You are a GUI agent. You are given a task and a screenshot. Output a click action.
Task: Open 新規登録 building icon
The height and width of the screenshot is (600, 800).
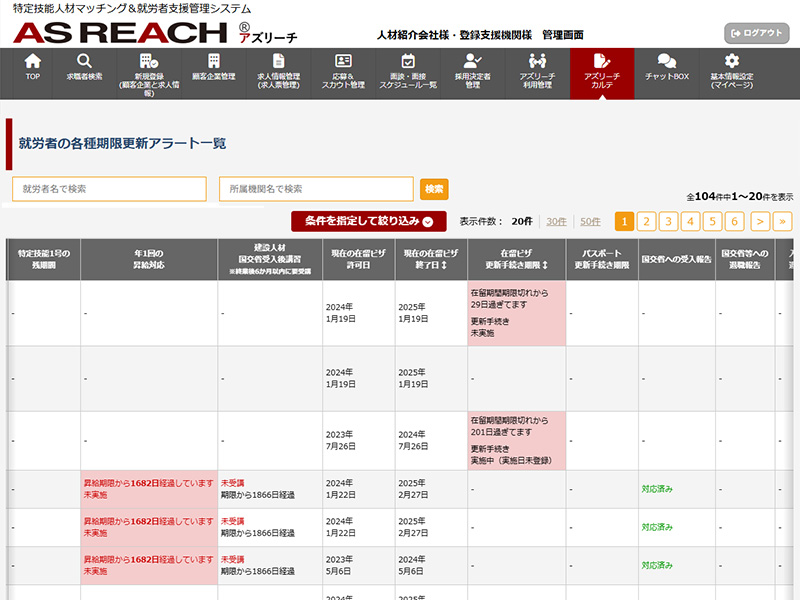149,61
